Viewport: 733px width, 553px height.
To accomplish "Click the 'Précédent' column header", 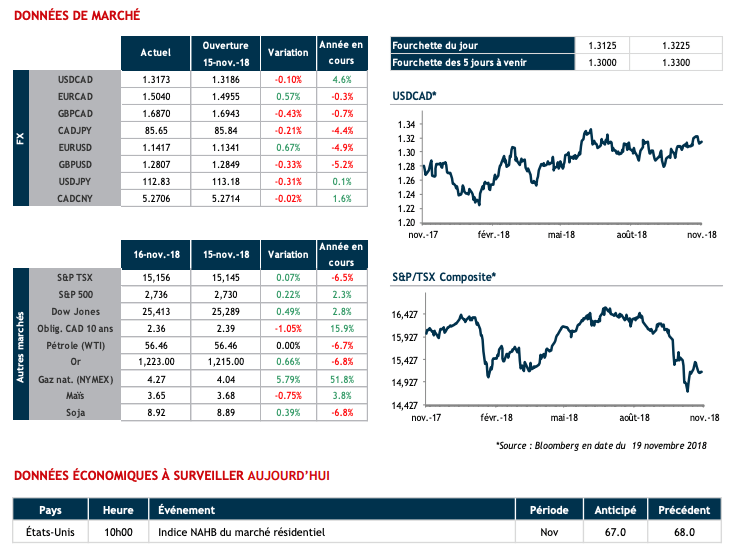I will point(684,508).
